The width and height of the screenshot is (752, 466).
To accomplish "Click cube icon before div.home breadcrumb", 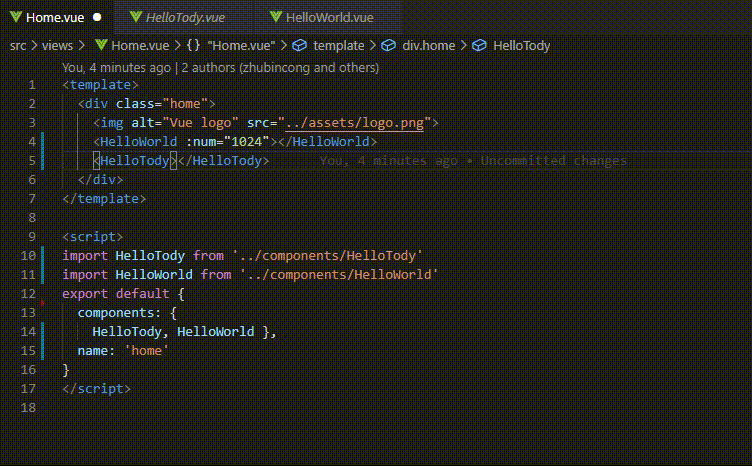I will (x=388, y=46).
